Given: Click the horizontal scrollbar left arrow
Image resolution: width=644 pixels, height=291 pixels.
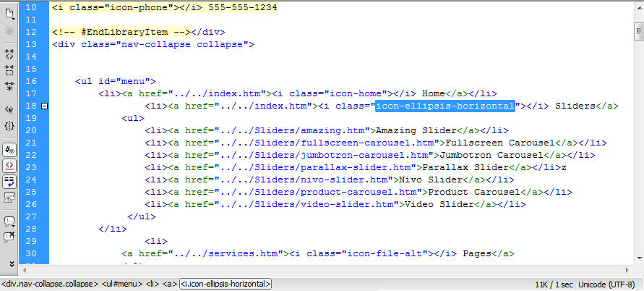Looking at the screenshot, I should point(25,271).
